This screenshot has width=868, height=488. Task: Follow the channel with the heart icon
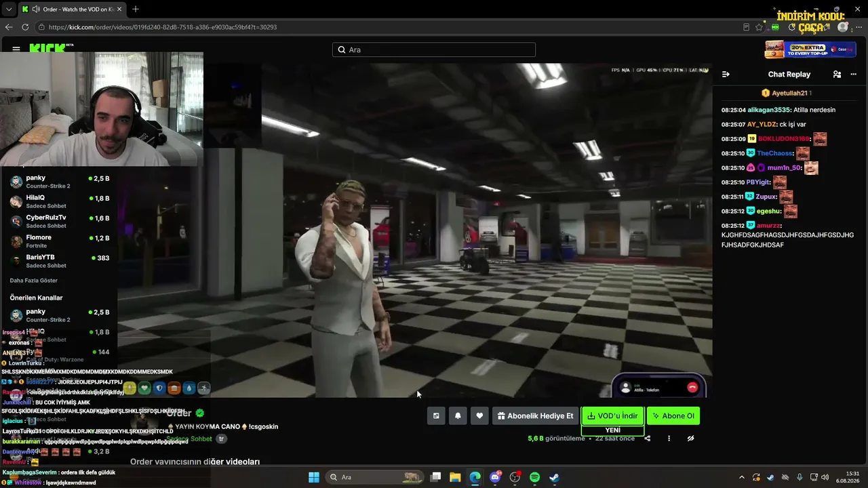point(479,416)
